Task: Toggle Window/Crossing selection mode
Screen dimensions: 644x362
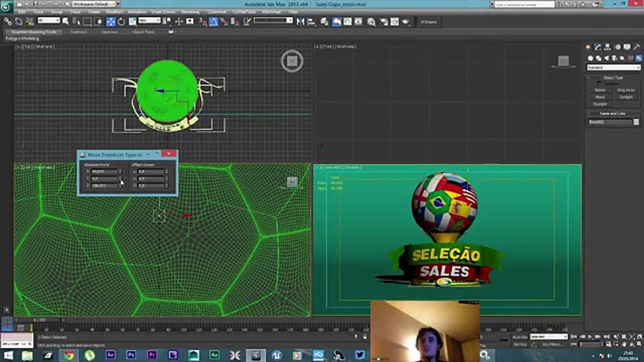Action: tap(98, 22)
